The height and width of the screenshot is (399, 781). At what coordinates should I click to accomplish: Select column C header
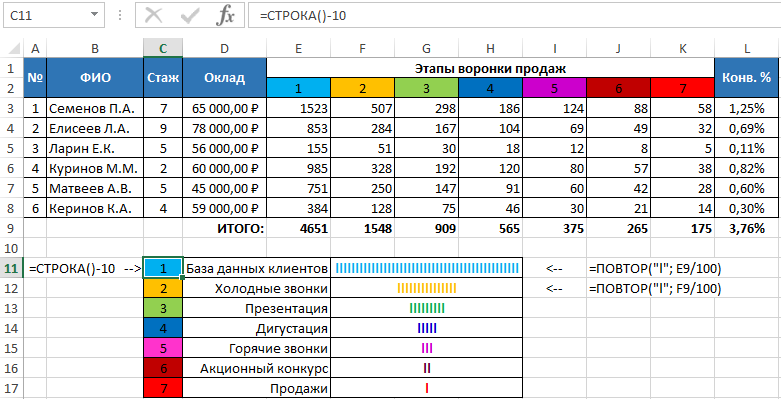coord(163,48)
